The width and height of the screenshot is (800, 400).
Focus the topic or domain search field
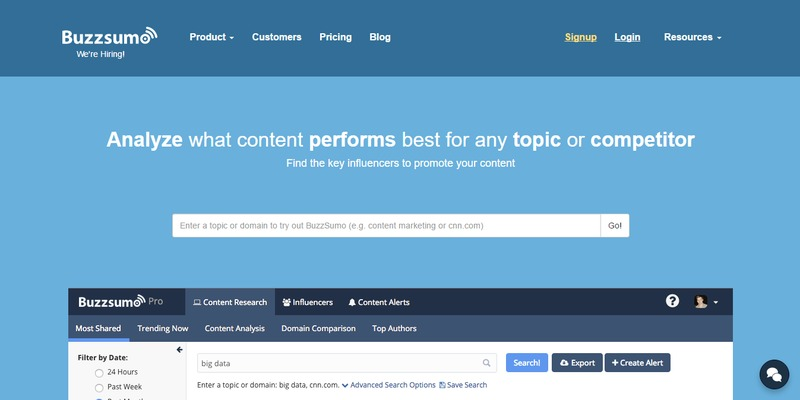[386, 226]
